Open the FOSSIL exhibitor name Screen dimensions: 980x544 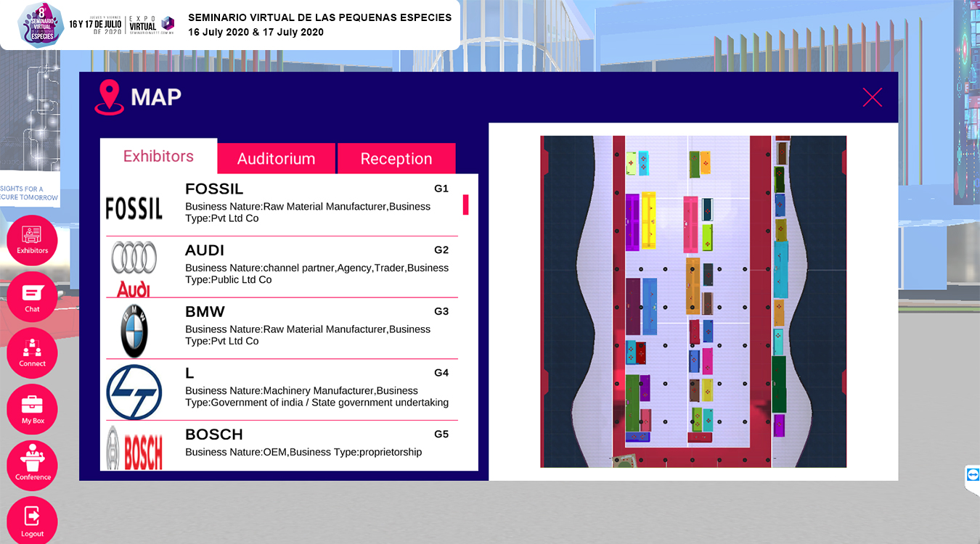click(214, 189)
